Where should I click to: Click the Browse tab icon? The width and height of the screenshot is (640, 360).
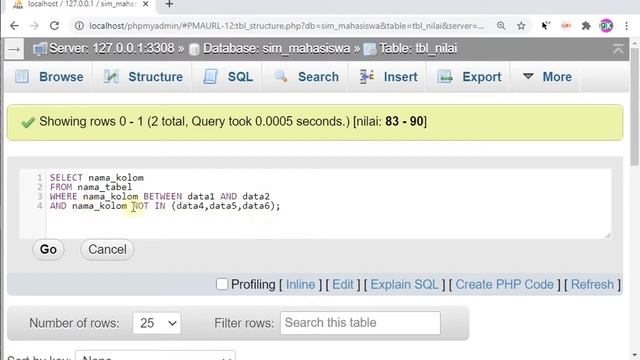point(22,76)
